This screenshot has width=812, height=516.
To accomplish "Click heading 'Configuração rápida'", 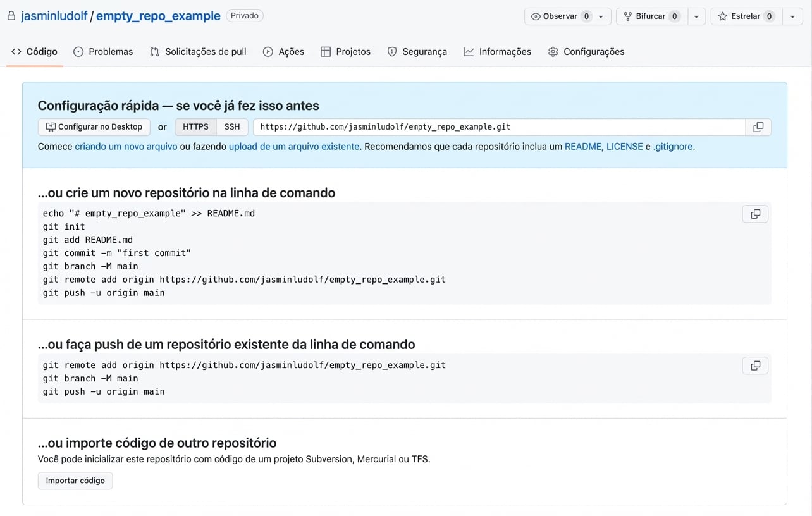I will click(178, 106).
